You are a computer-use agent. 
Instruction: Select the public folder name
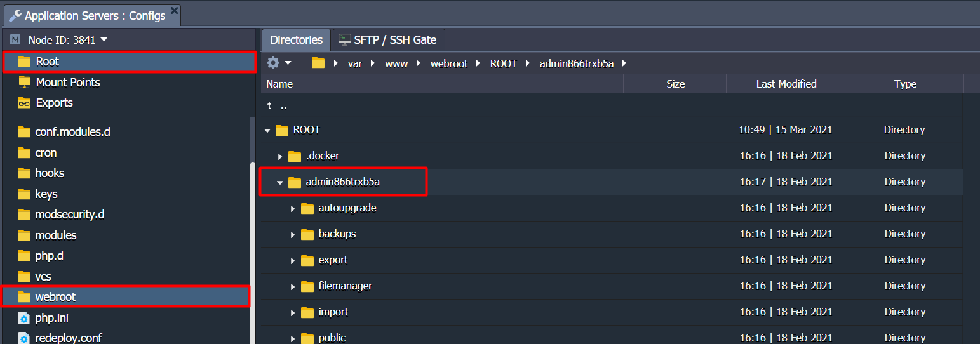(332, 338)
